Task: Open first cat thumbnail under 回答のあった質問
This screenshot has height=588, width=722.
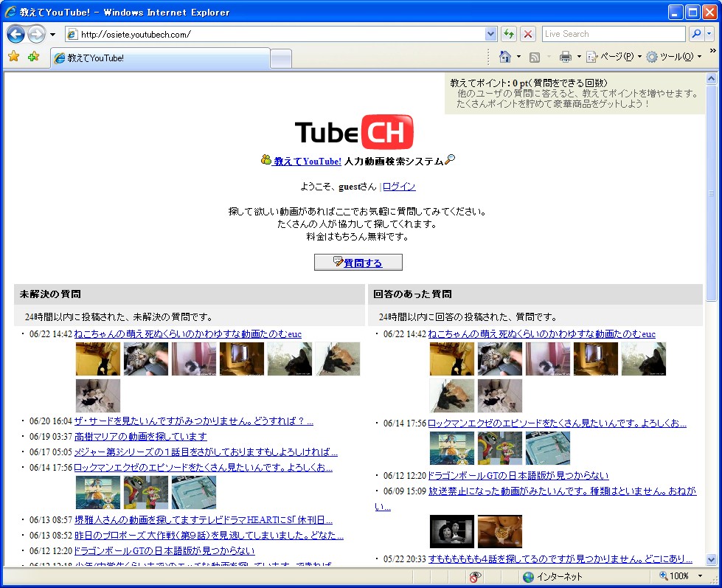Action: pos(452,359)
